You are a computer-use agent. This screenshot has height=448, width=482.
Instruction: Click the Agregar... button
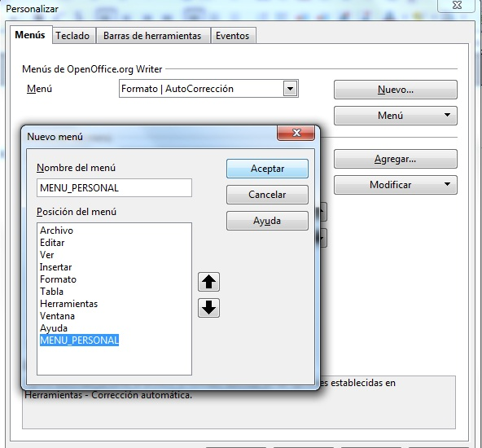pyautogui.click(x=396, y=159)
